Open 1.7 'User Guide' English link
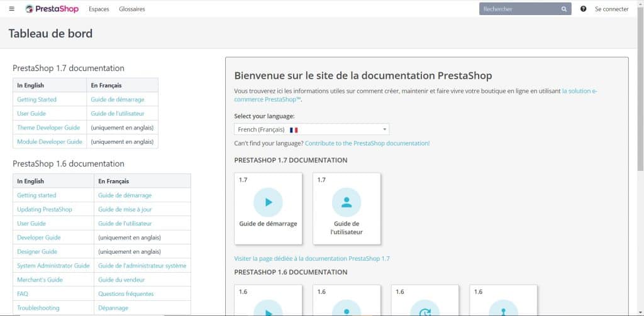Image resolution: width=644 pixels, height=316 pixels. click(x=31, y=113)
